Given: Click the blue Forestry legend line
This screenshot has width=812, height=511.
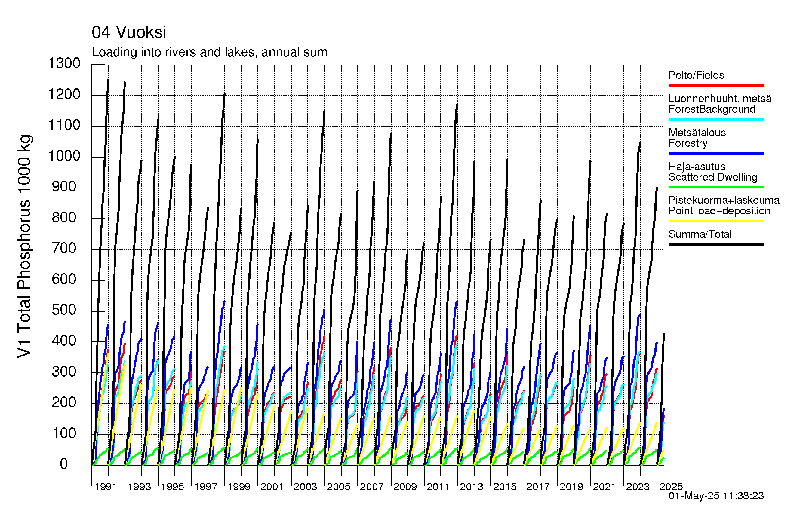Looking at the screenshot, I should click(716, 153).
